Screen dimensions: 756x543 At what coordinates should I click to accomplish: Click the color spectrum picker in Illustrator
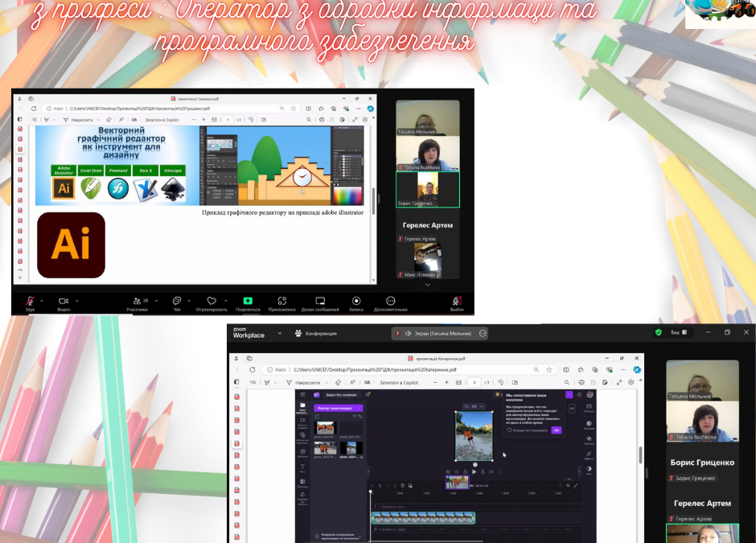pyautogui.click(x=347, y=195)
